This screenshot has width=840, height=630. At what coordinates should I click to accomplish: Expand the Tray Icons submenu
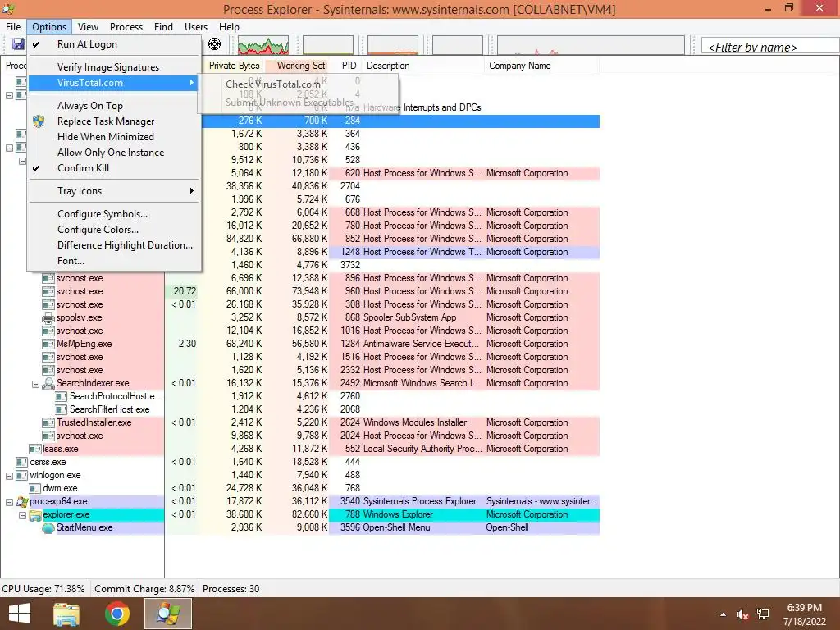[113, 190]
